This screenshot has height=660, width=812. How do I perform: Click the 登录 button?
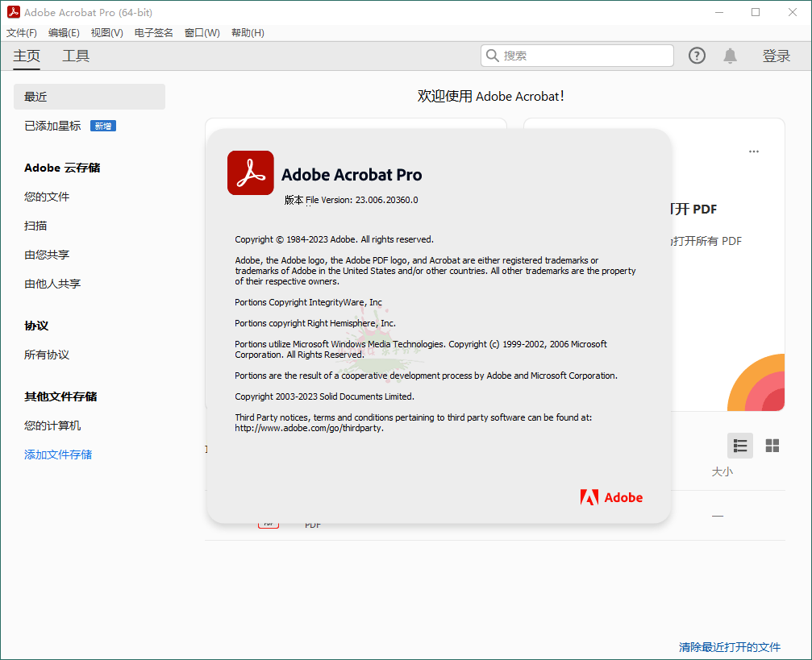click(x=776, y=55)
